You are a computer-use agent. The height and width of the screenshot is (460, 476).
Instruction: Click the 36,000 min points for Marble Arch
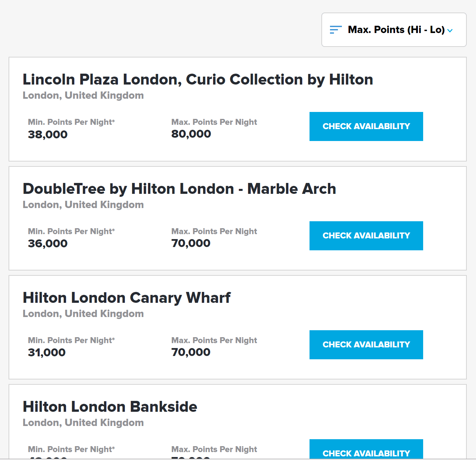tap(47, 243)
